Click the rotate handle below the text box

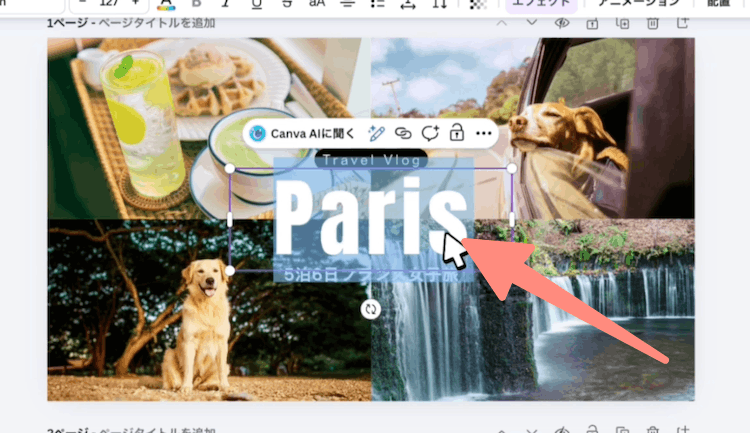pyautogui.click(x=370, y=309)
